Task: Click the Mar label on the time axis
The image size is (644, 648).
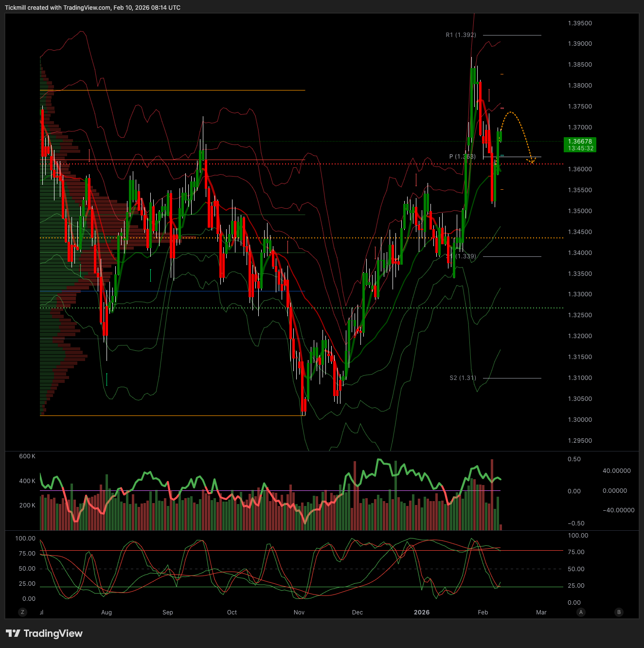Action: [541, 612]
